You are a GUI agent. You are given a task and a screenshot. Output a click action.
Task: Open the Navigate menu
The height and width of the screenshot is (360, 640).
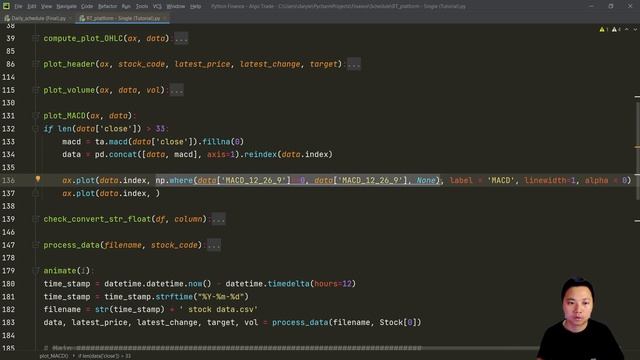coord(67,6)
